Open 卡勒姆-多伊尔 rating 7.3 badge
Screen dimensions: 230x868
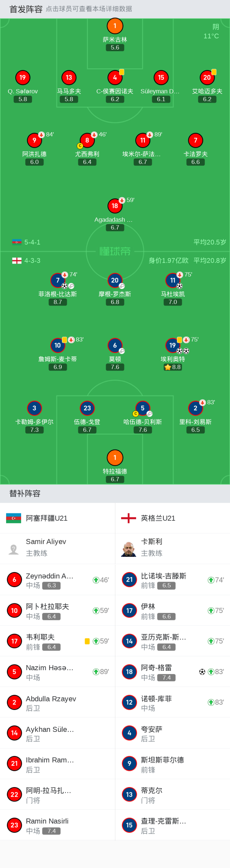(x=34, y=430)
